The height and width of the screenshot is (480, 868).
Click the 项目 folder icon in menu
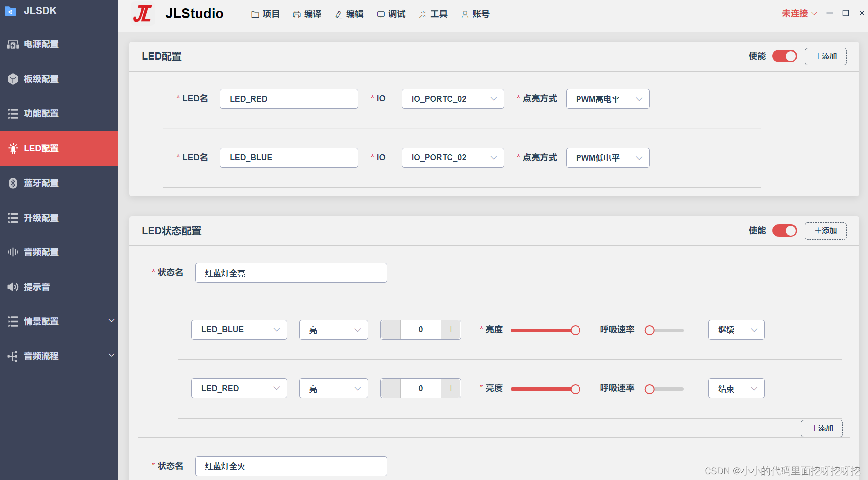255,15
